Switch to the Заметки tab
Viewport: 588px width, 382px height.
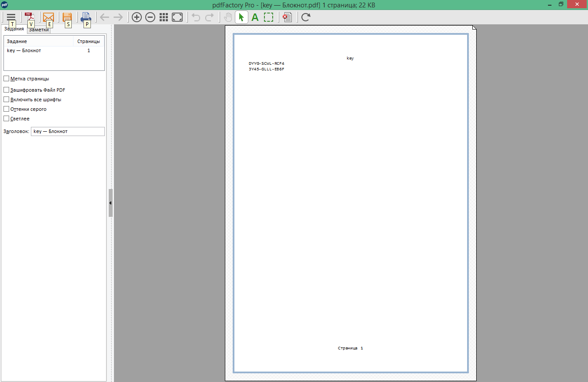39,30
